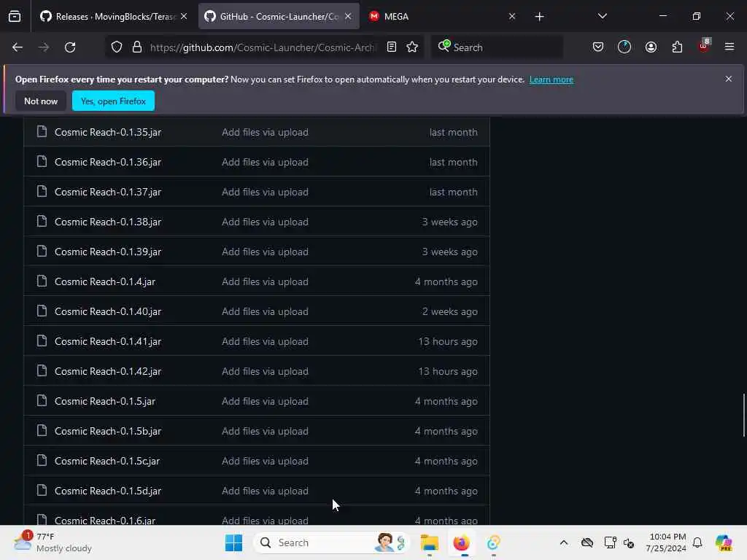
Task: Click '13 hours ago' for Cosmic Reach-0.1.41.jar
Action: (x=448, y=342)
